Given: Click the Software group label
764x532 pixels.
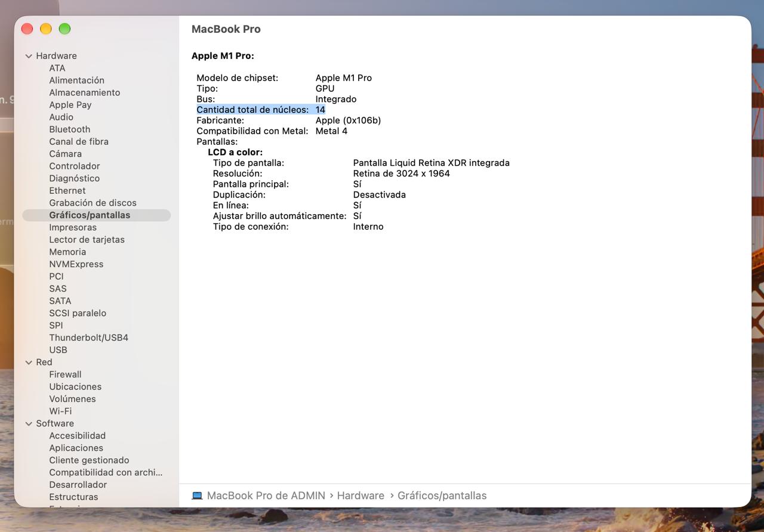Looking at the screenshot, I should pyautogui.click(x=55, y=424).
